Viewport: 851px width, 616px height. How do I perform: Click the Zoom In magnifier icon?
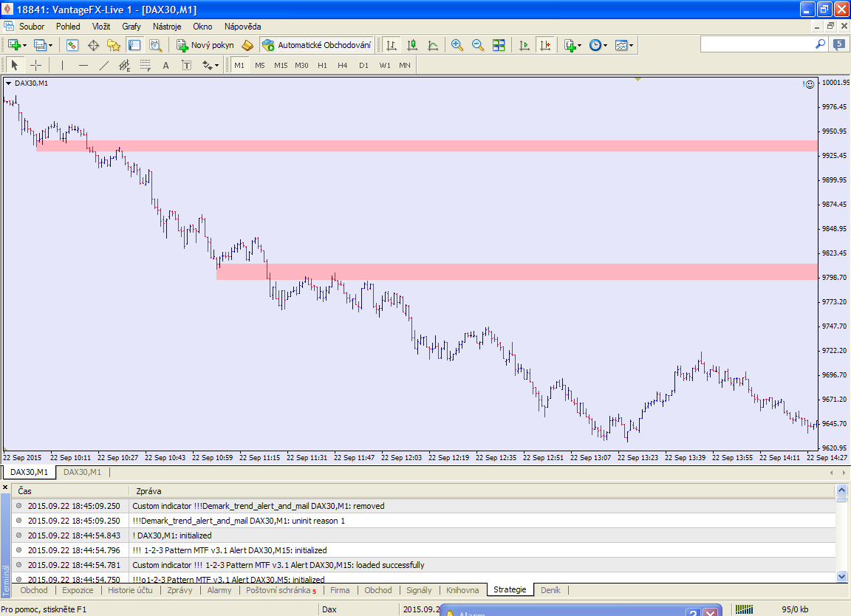457,45
